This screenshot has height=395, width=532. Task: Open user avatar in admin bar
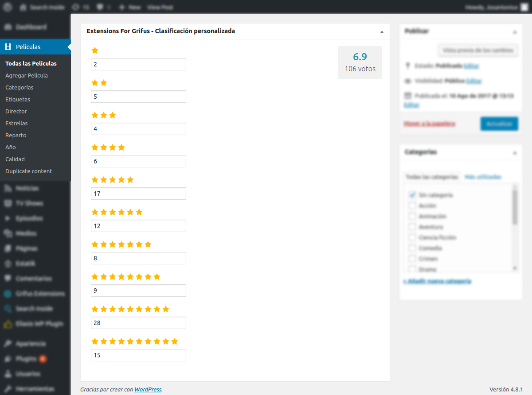click(524, 7)
